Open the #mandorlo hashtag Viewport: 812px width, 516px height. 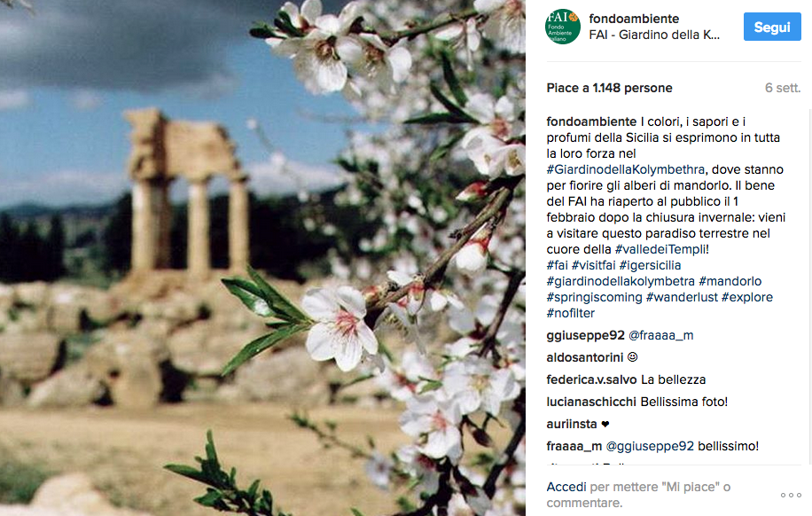click(x=730, y=281)
